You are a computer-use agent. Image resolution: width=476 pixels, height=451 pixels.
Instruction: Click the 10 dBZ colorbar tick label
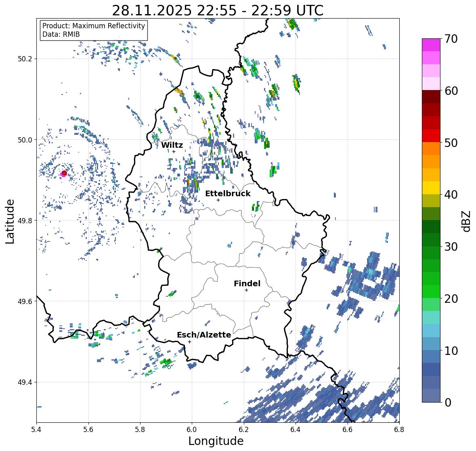451,350
